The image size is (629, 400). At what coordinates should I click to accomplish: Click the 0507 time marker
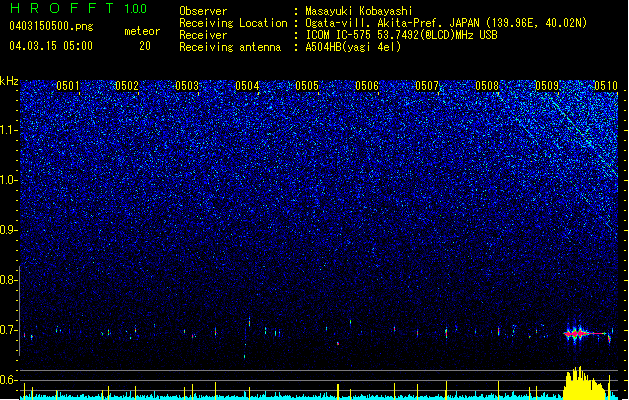click(x=427, y=86)
